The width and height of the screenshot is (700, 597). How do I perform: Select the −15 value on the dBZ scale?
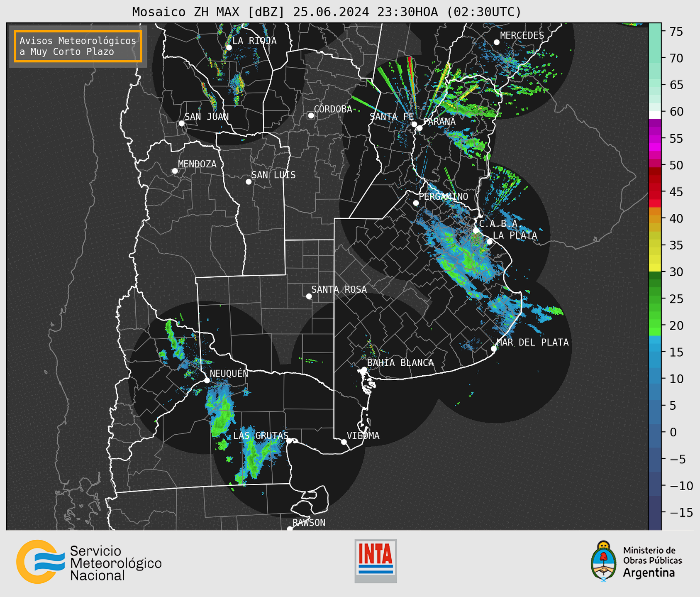tap(681, 512)
